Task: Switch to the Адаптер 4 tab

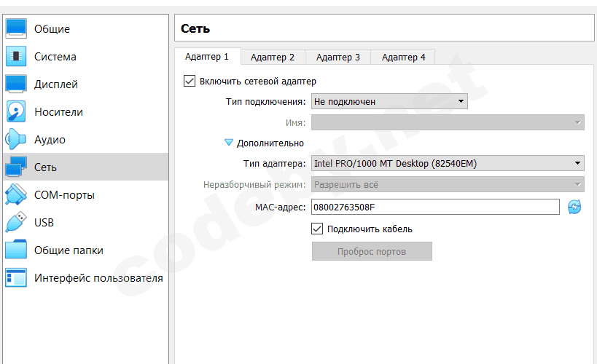Action: [404, 57]
